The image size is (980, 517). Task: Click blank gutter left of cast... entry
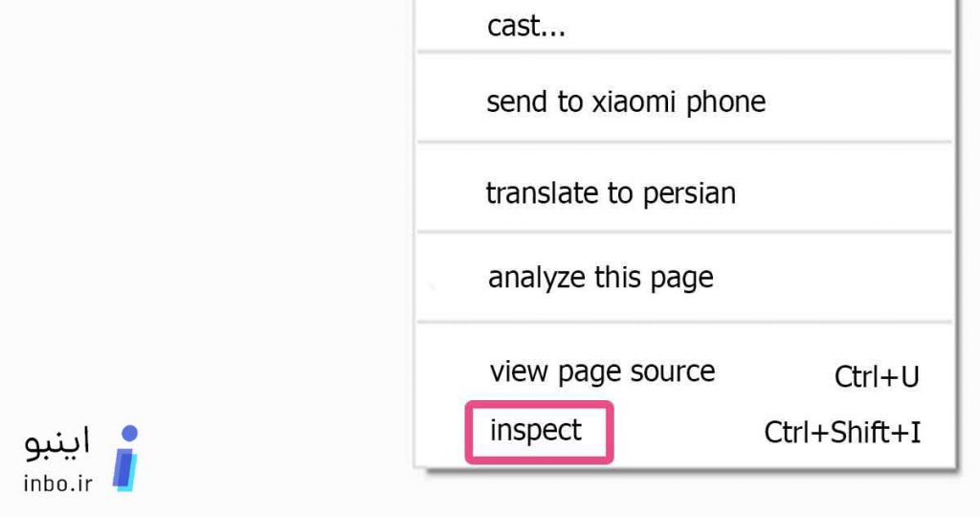click(x=452, y=26)
